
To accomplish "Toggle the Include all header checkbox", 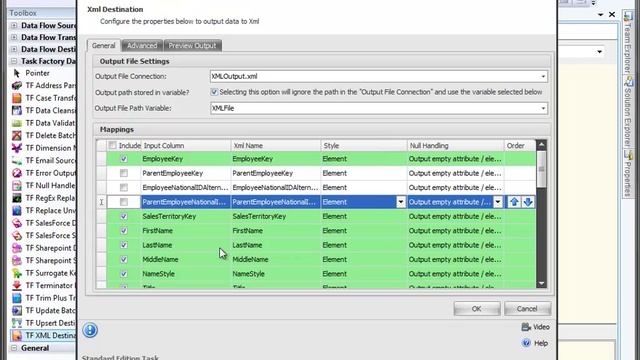I will (112, 145).
